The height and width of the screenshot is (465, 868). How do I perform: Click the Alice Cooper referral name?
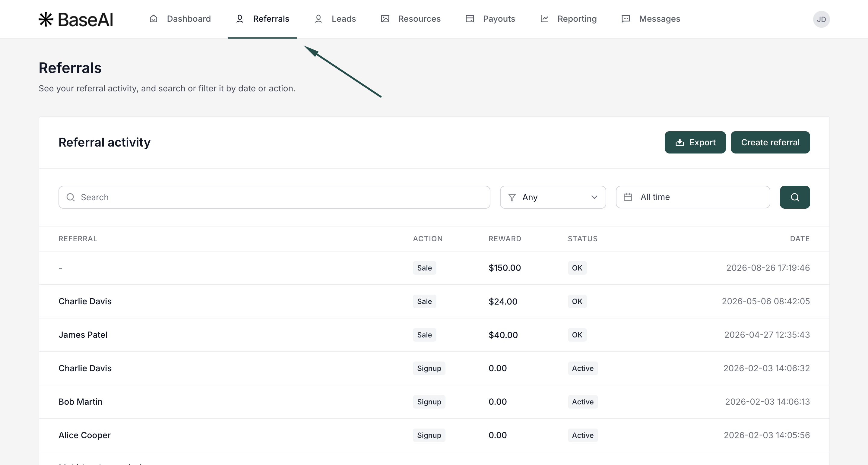point(84,435)
